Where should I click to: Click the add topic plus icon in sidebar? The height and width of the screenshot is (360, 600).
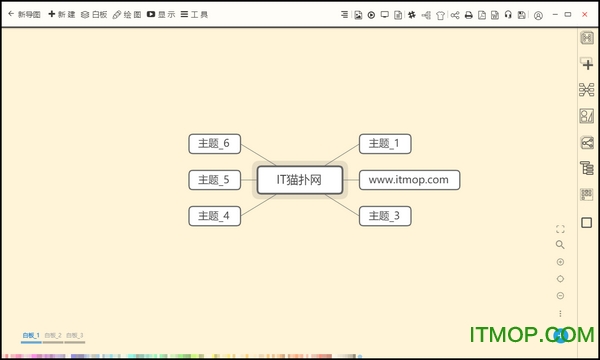click(x=587, y=64)
